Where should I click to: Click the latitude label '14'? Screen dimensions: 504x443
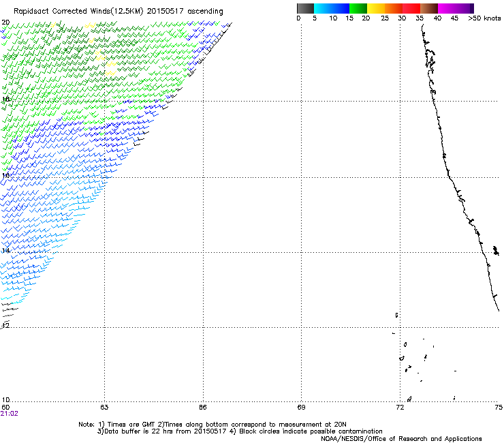click(5, 251)
